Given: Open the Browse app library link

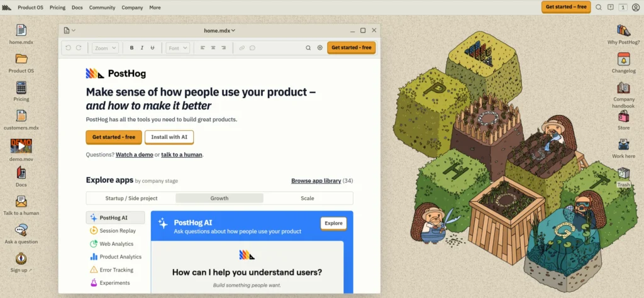Looking at the screenshot, I should click(316, 180).
